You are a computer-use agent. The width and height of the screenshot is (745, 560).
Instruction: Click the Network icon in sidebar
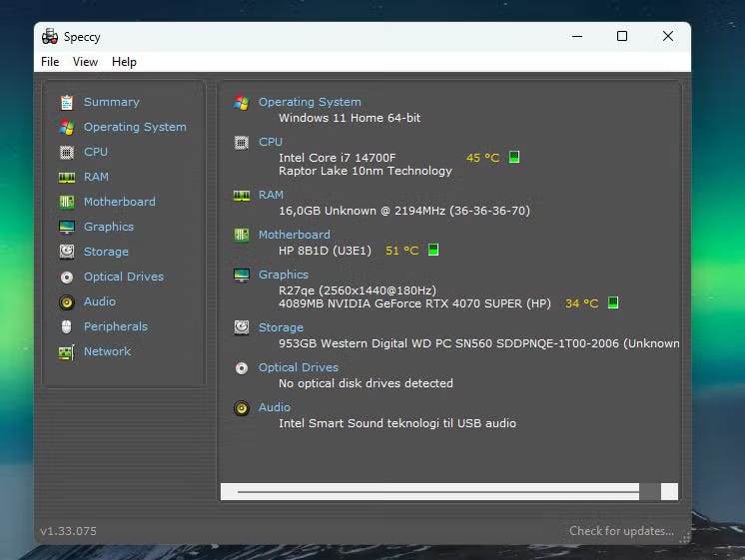[x=67, y=351]
